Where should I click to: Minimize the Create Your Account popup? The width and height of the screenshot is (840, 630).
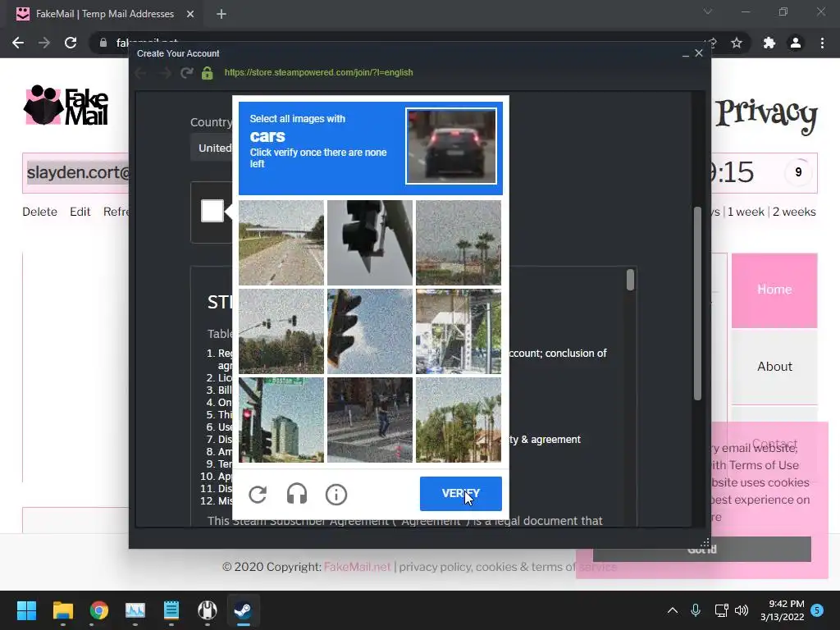click(x=685, y=54)
